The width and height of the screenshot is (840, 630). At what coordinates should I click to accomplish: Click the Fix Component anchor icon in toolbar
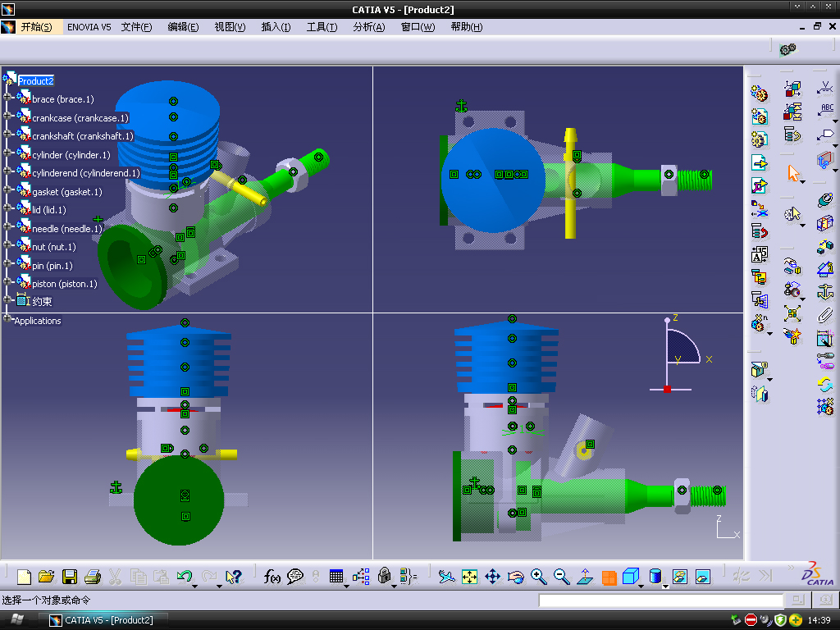coord(825,292)
